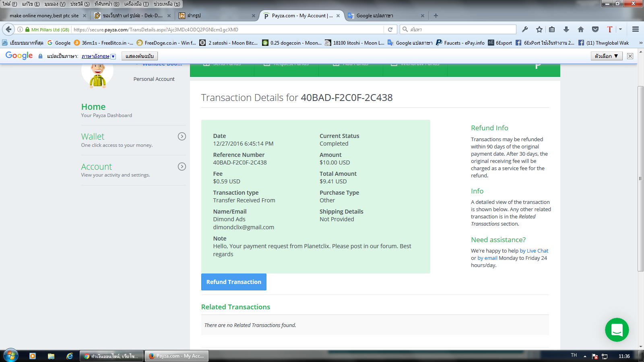This screenshot has width=644, height=362.
Task: Open the File menu (ไฟล์)
Action: click(x=10, y=4)
